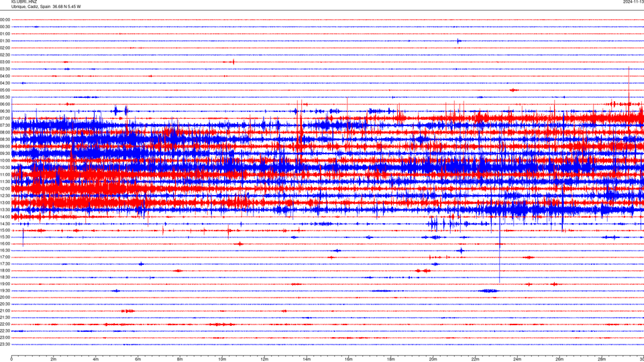
Task: Select the 02:30 time row label
Action: (x=5, y=54)
